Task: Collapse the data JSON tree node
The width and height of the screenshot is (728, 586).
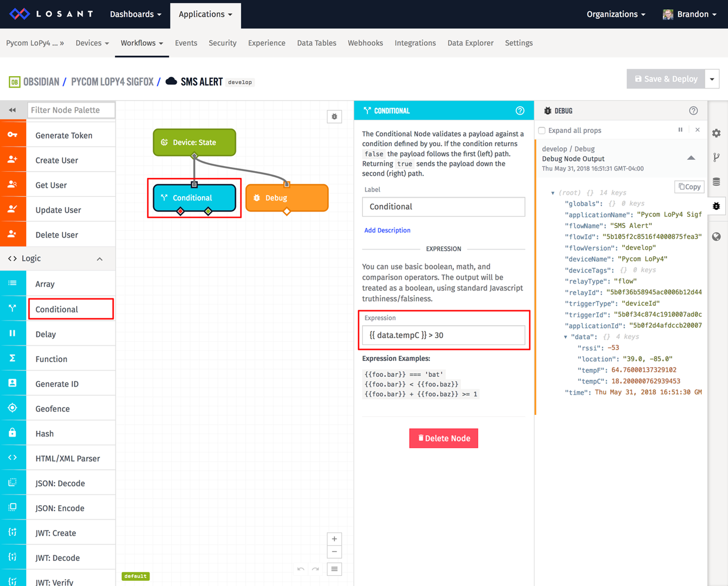Action: tap(565, 337)
